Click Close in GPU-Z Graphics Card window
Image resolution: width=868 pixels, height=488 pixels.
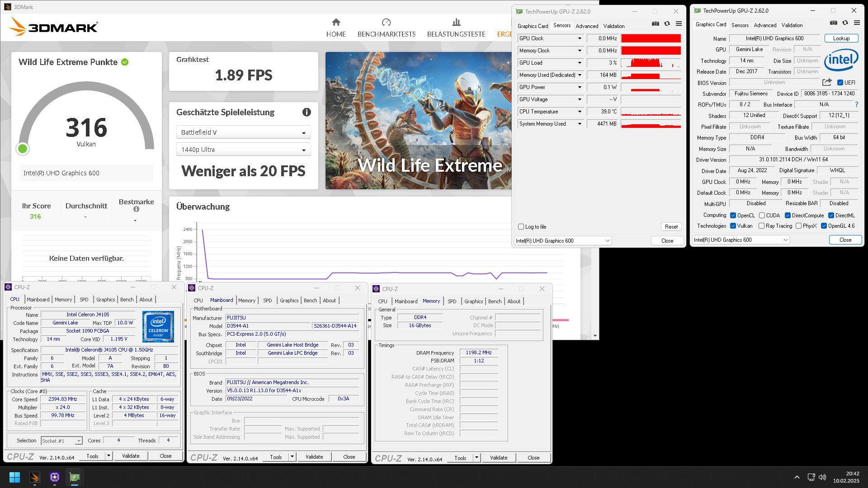(845, 240)
